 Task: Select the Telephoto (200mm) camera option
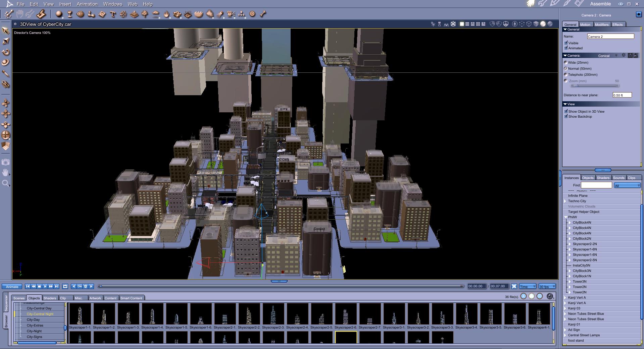tap(566, 74)
